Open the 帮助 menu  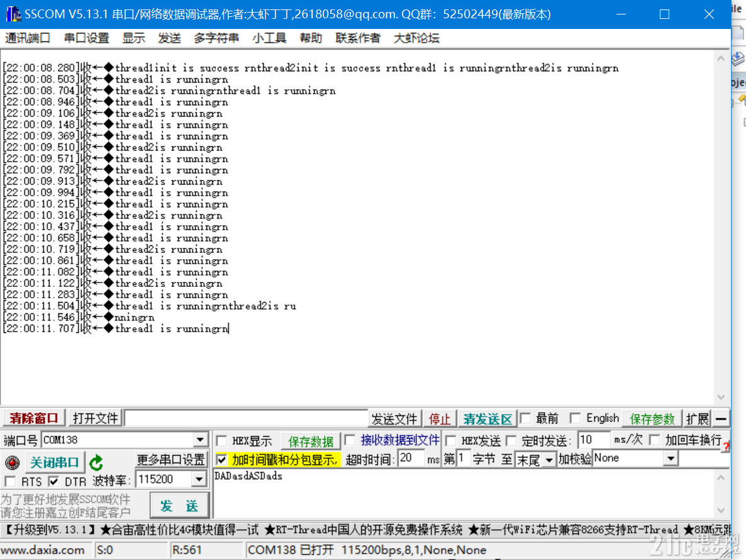point(311,38)
